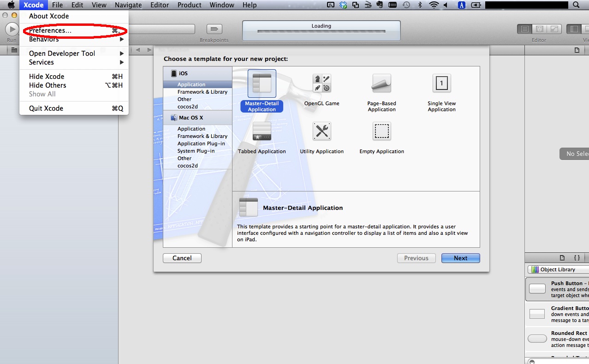Click the Next button
Screen dimensions: 589x364
click(460, 258)
